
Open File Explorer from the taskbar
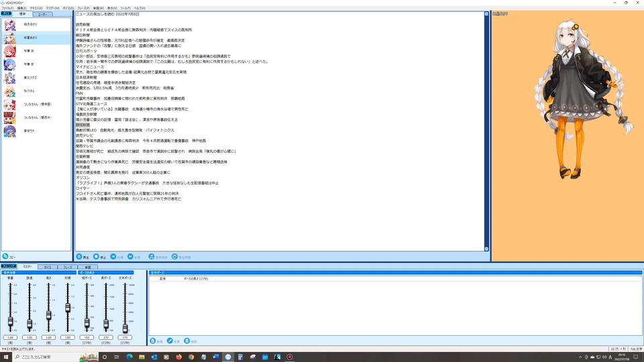[142, 357]
